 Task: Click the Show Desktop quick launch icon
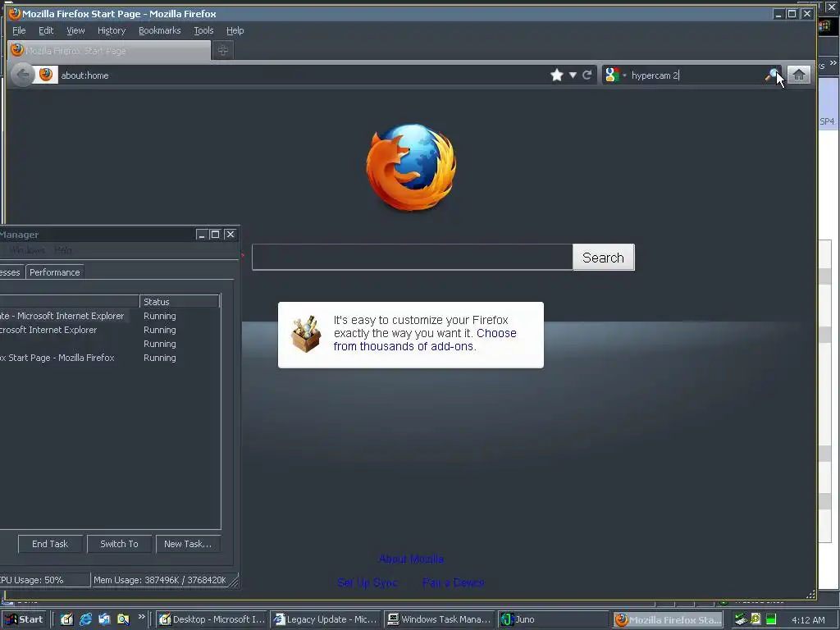click(x=66, y=619)
